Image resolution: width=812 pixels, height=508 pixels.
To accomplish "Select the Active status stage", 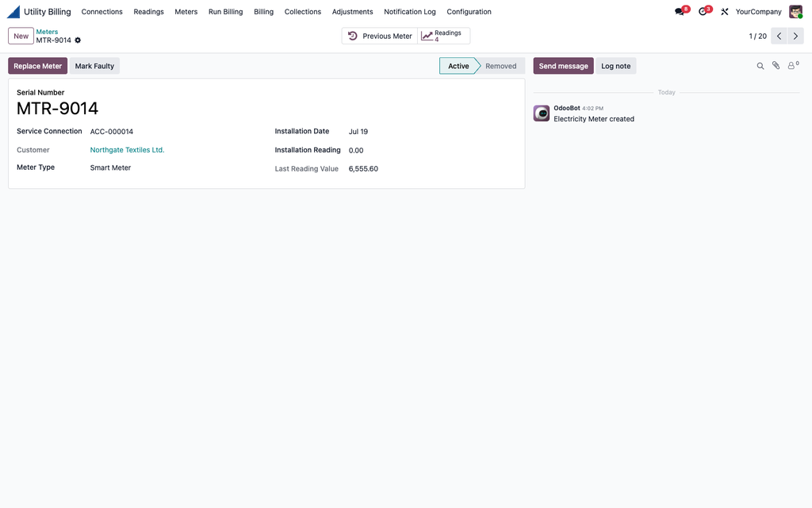I will pyautogui.click(x=458, y=66).
